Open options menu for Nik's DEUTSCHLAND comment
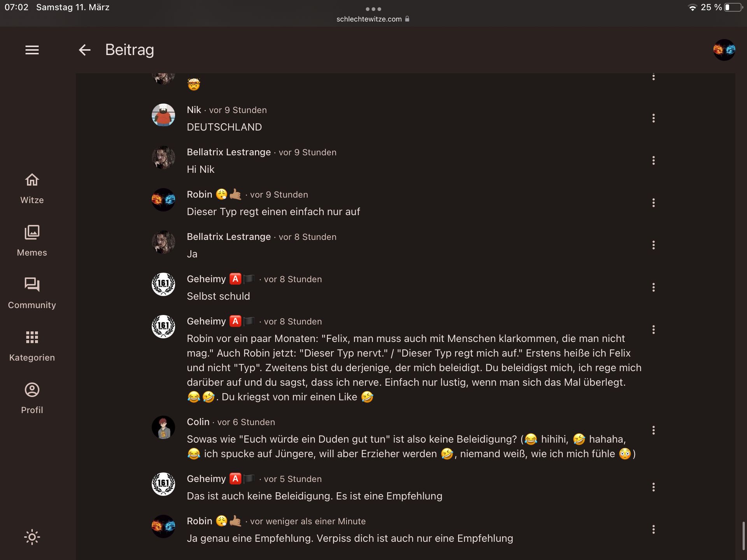This screenshot has width=747, height=560. click(x=654, y=118)
